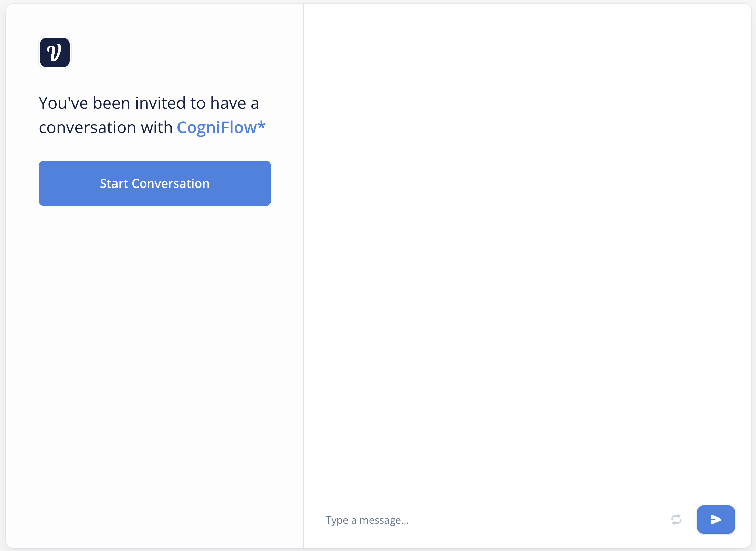Viewport: 756px width, 551px height.
Task: Send the message with the arrow button
Action: click(716, 519)
